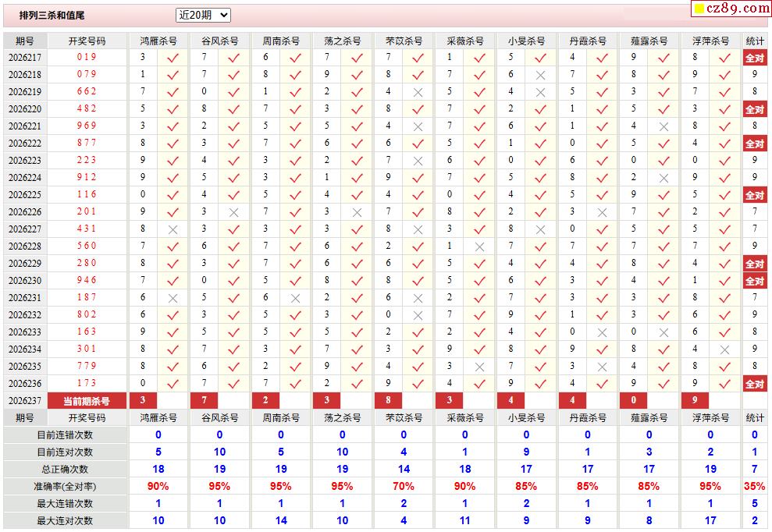Select the 浮萍杀号 column header in bottom header row

point(710,418)
